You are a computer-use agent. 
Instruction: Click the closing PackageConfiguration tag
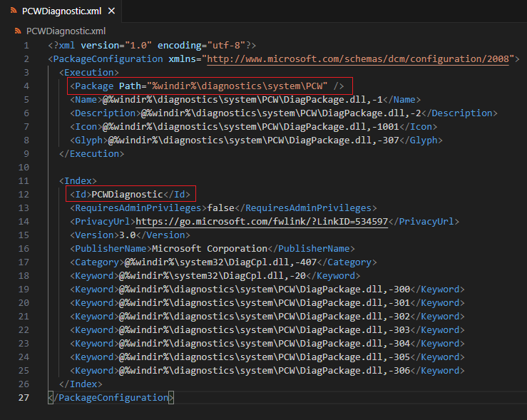[111, 397]
